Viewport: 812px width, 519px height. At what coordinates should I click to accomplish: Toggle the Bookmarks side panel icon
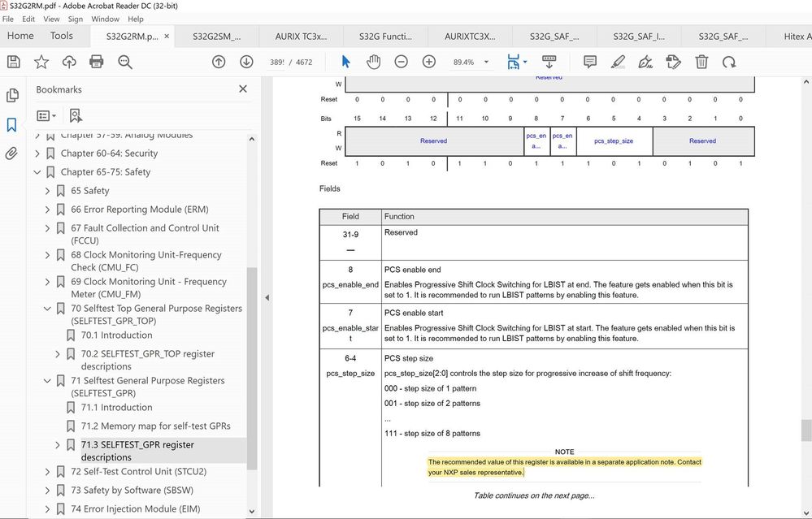[x=11, y=124]
